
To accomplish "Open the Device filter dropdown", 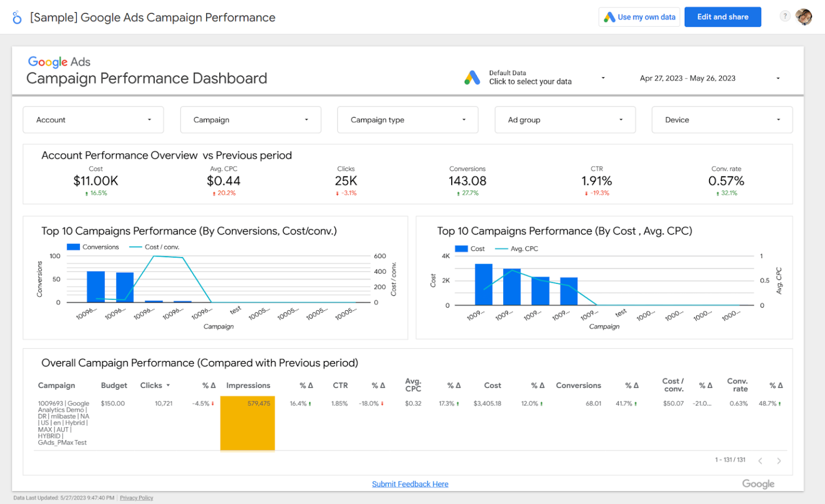I will (721, 120).
